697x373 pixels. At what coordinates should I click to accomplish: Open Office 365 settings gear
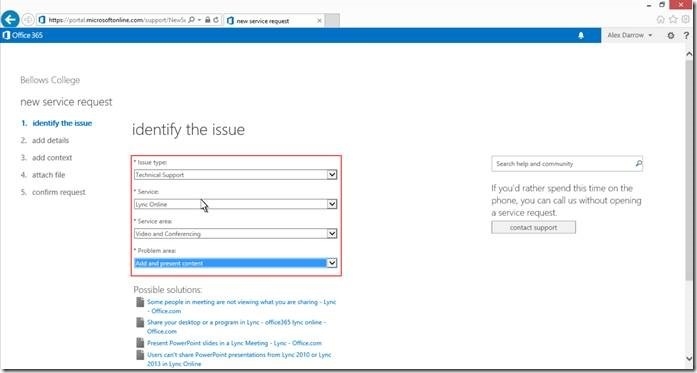tap(671, 36)
